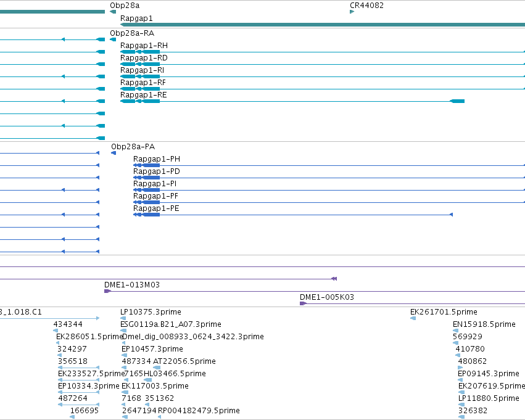Image resolution: width=525 pixels, height=420 pixels.
Task: Select the LP11880.5prime EST label
Action: click(489, 398)
